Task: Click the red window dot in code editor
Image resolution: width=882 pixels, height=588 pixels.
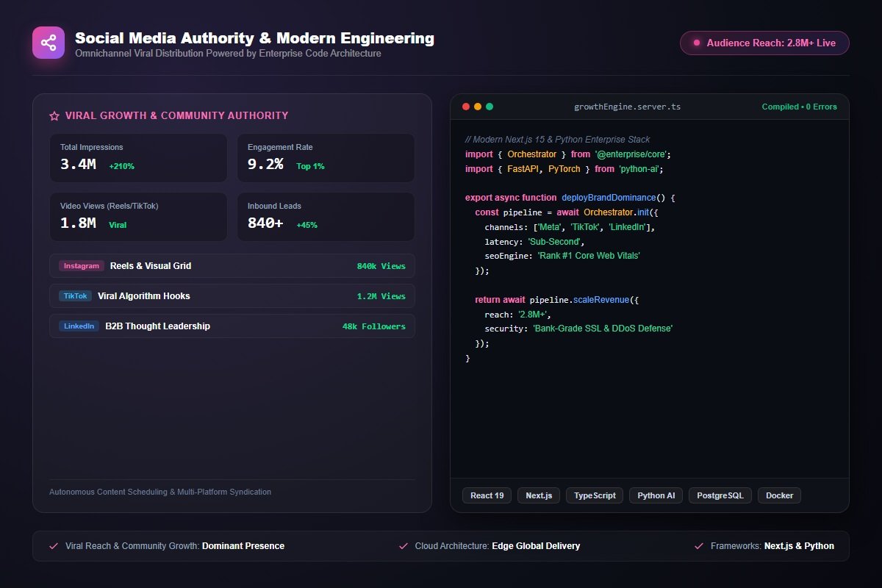Action: pos(466,107)
